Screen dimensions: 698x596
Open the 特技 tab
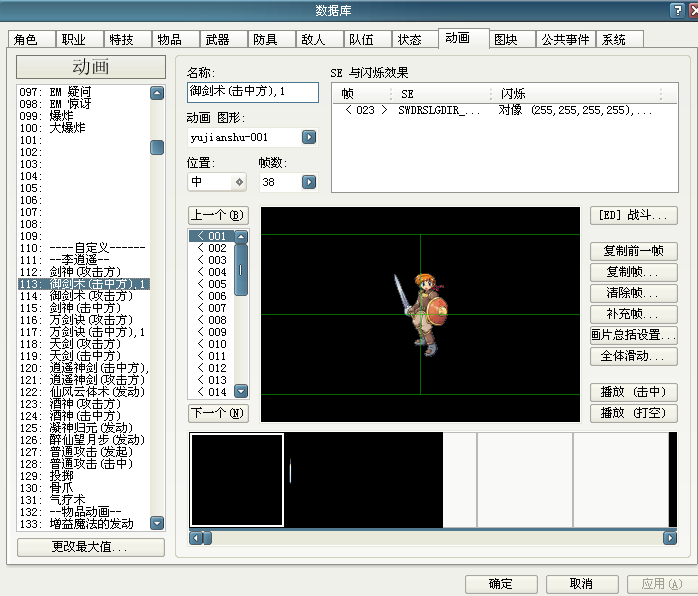[x=128, y=39]
